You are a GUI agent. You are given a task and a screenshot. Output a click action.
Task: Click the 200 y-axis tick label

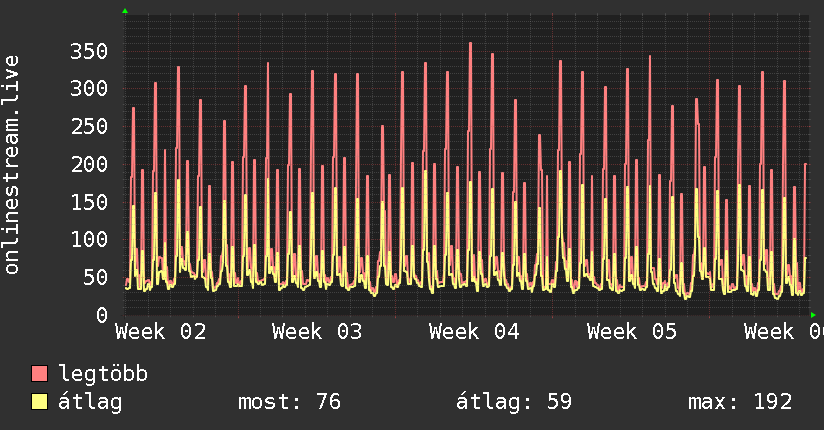(x=89, y=164)
